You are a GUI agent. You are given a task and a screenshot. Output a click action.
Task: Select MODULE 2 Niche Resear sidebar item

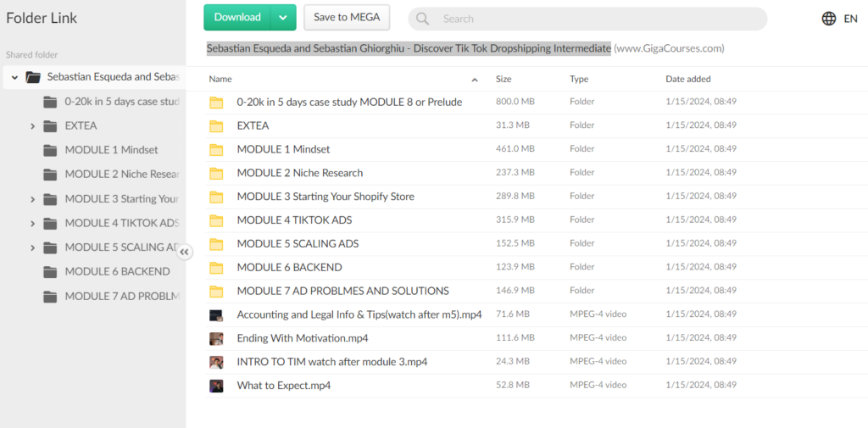pos(122,175)
